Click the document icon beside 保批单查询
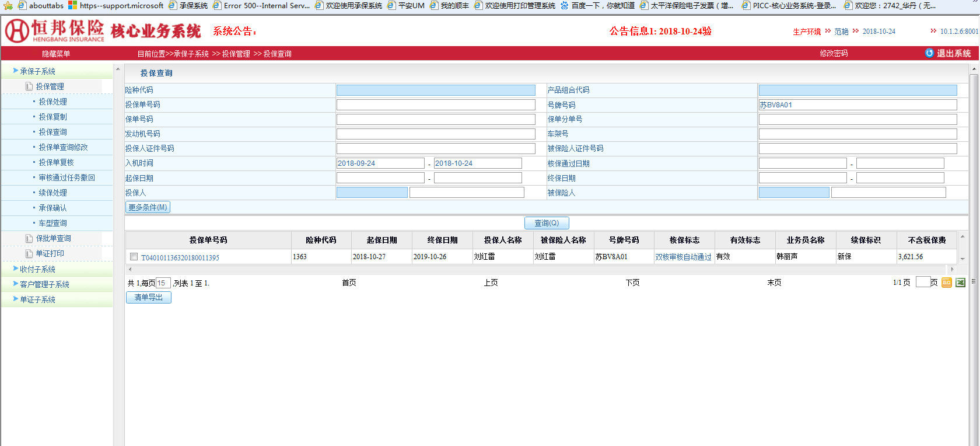This screenshot has height=446, width=980. click(29, 238)
